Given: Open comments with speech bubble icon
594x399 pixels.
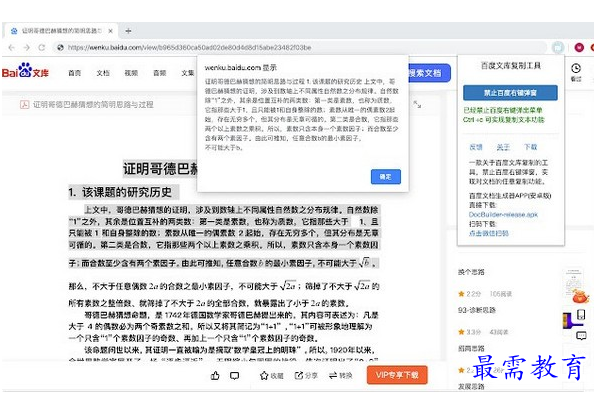Looking at the screenshot, I should click(x=235, y=376).
